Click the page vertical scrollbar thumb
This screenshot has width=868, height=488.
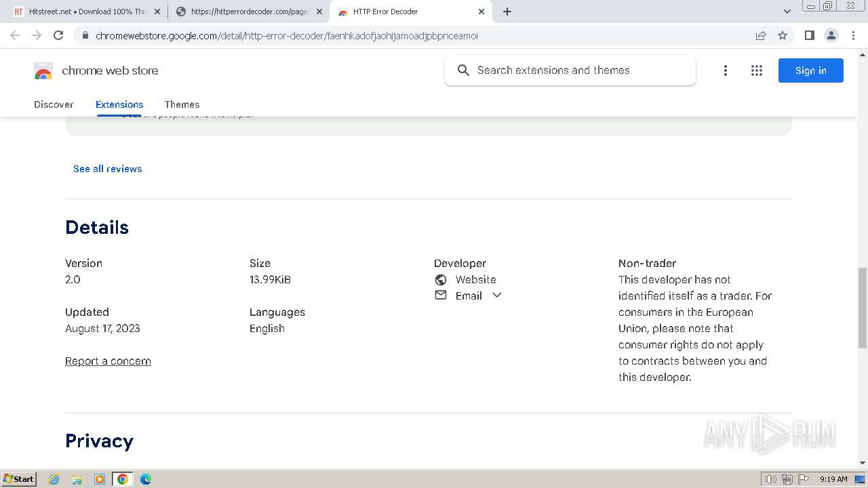coord(863,308)
